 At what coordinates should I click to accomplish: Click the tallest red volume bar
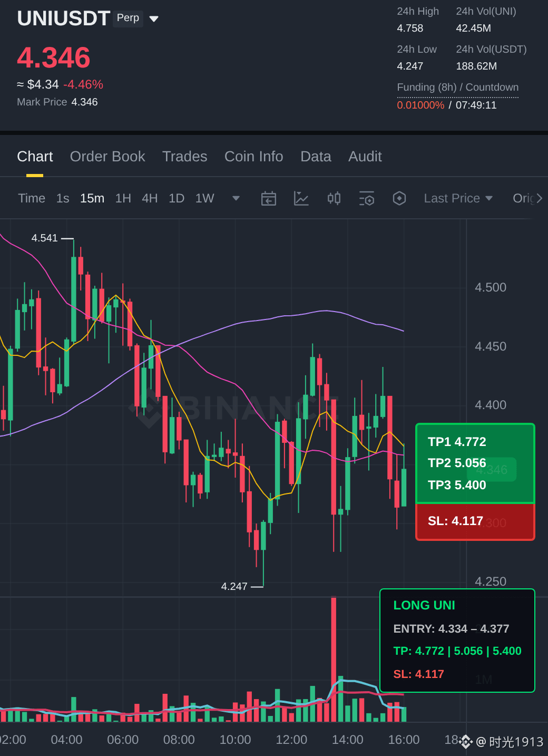pyautogui.click(x=334, y=659)
